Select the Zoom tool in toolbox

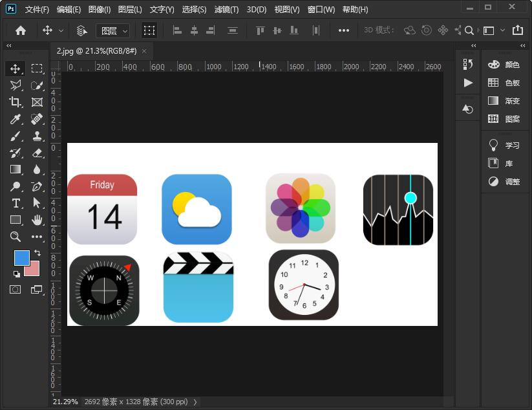(x=16, y=237)
